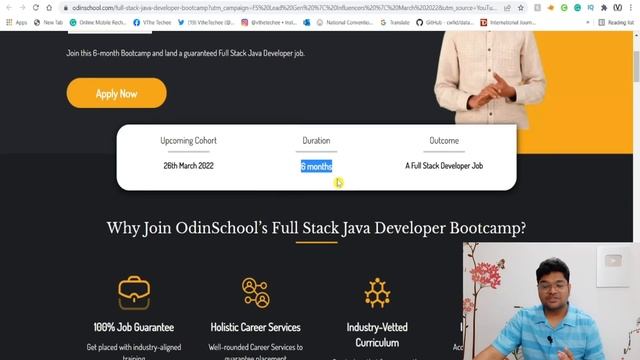Open Chrome three-dot menu
640x360 pixels.
coord(631,8)
